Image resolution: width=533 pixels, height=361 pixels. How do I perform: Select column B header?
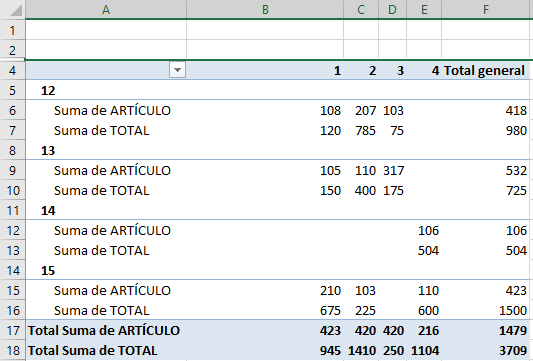[265, 10]
